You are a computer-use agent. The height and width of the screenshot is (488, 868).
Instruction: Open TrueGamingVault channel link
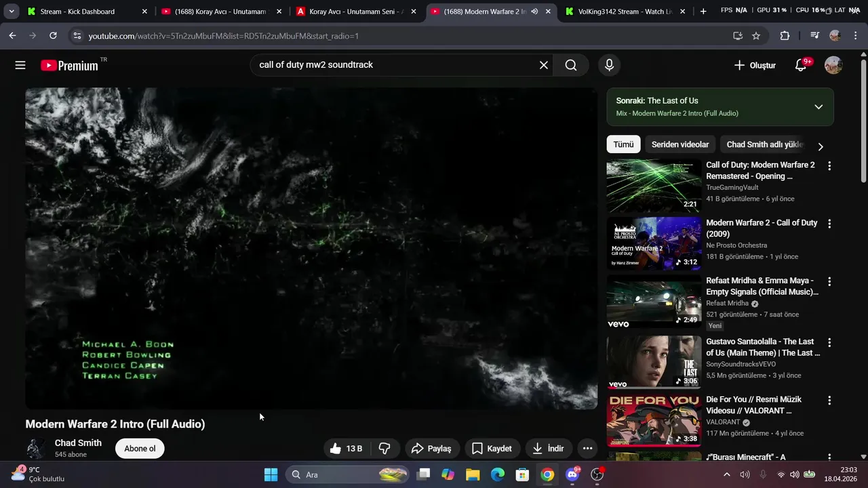pyautogui.click(x=732, y=188)
